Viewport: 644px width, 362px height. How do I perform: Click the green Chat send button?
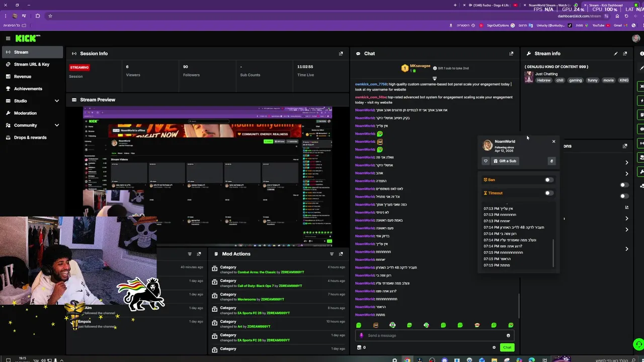click(507, 347)
